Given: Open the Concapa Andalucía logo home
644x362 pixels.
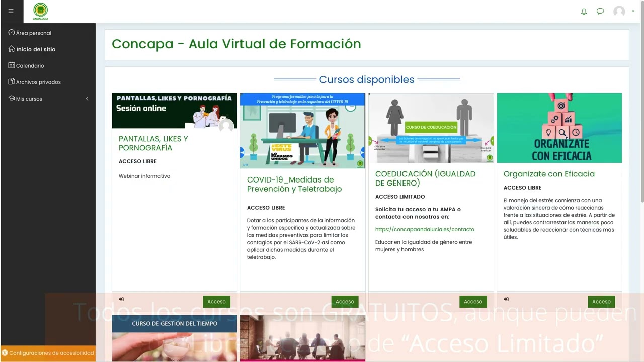Looking at the screenshot, I should 40,11.
